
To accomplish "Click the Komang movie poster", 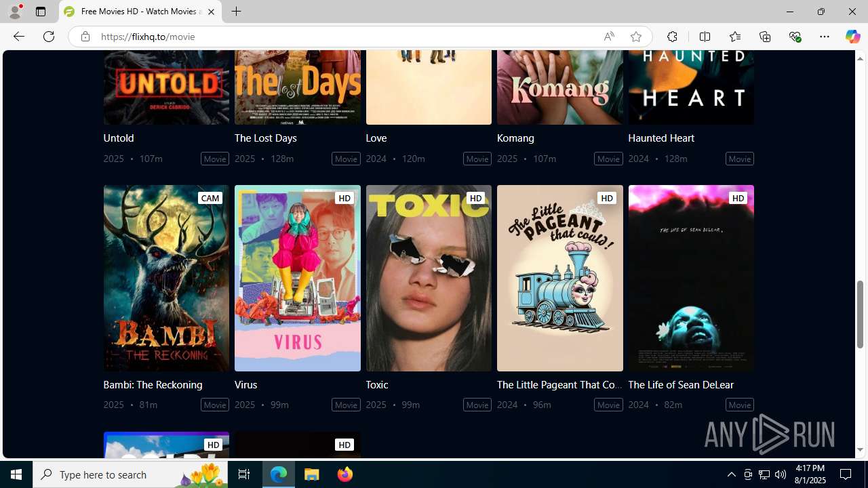I will pos(560,87).
